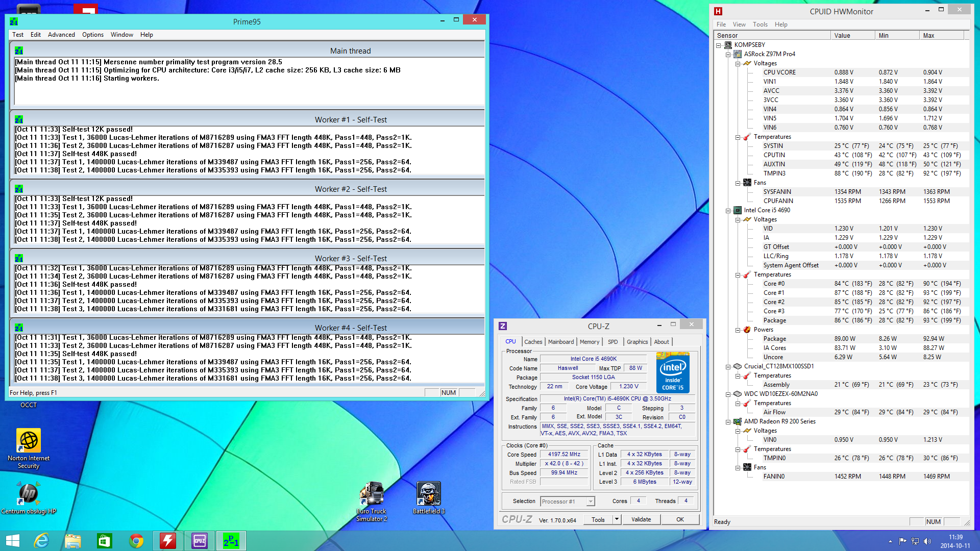
Task: Click Validate button in CPU-Z
Action: (641, 519)
